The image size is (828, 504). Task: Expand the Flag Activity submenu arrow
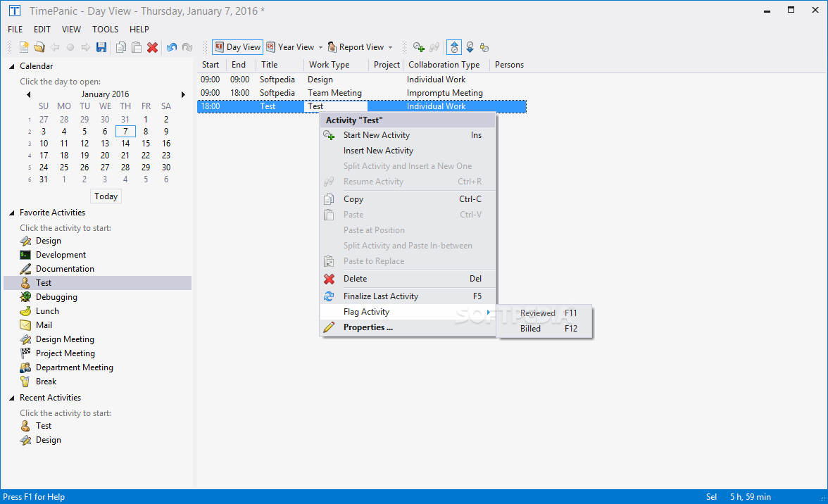point(489,312)
